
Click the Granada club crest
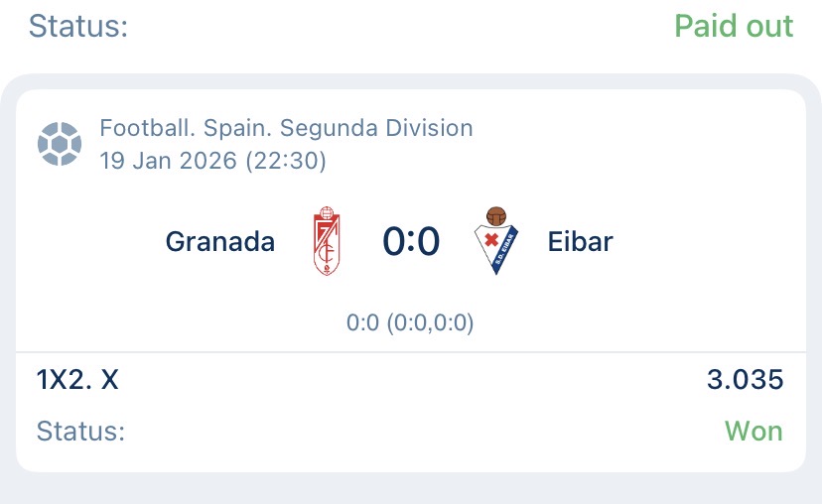[x=328, y=241]
